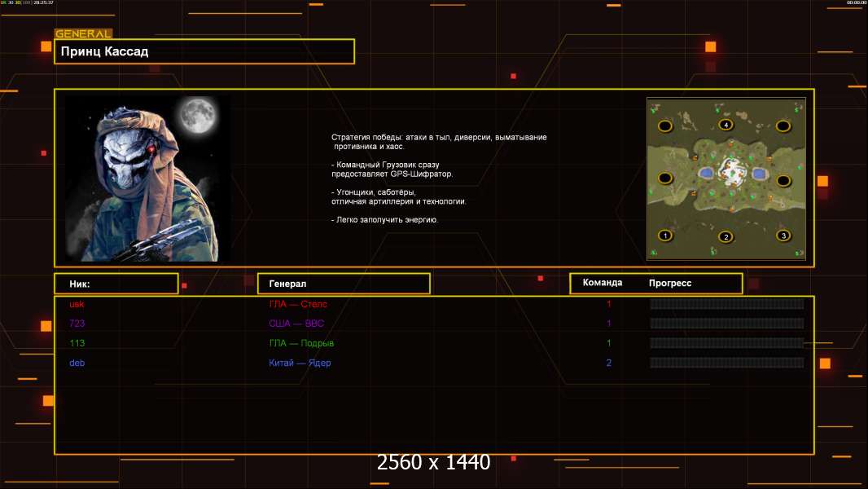
Task: Click the отличная артиллерия и технологии line
Action: 398,201
